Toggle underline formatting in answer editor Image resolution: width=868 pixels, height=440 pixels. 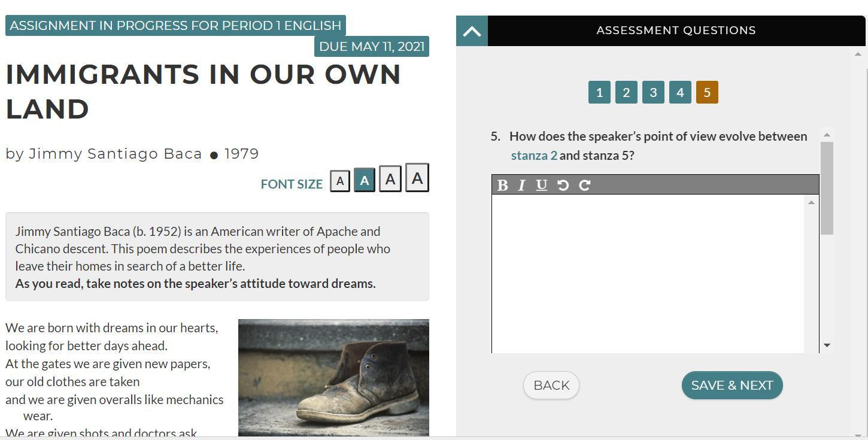(x=541, y=185)
